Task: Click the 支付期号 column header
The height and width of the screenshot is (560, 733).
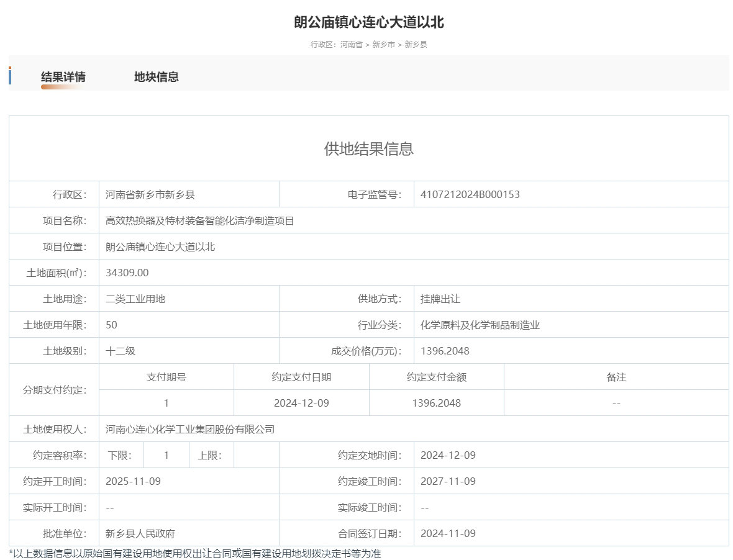Action: point(166,377)
